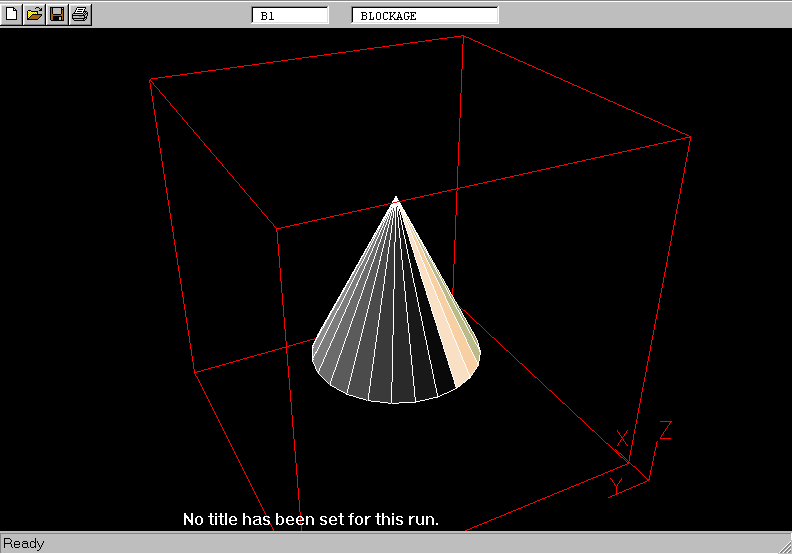The image size is (792, 554).
Task: Click the New file icon
Action: [12, 15]
